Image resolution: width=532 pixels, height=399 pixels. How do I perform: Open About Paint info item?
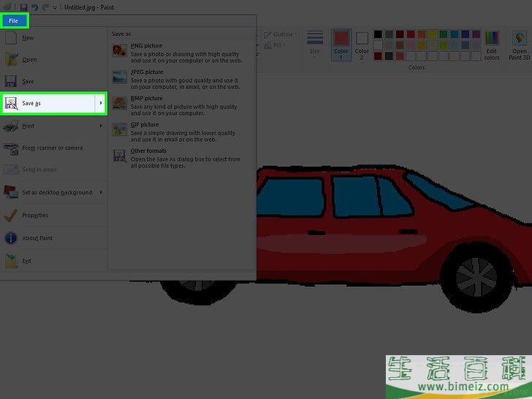(37, 238)
